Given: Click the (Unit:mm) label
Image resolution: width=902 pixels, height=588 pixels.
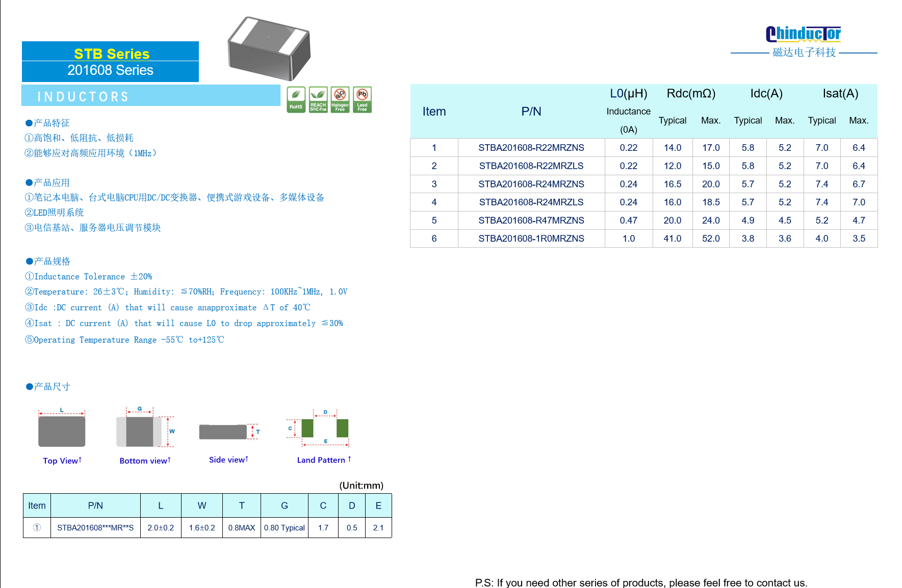Looking at the screenshot, I should (362, 486).
